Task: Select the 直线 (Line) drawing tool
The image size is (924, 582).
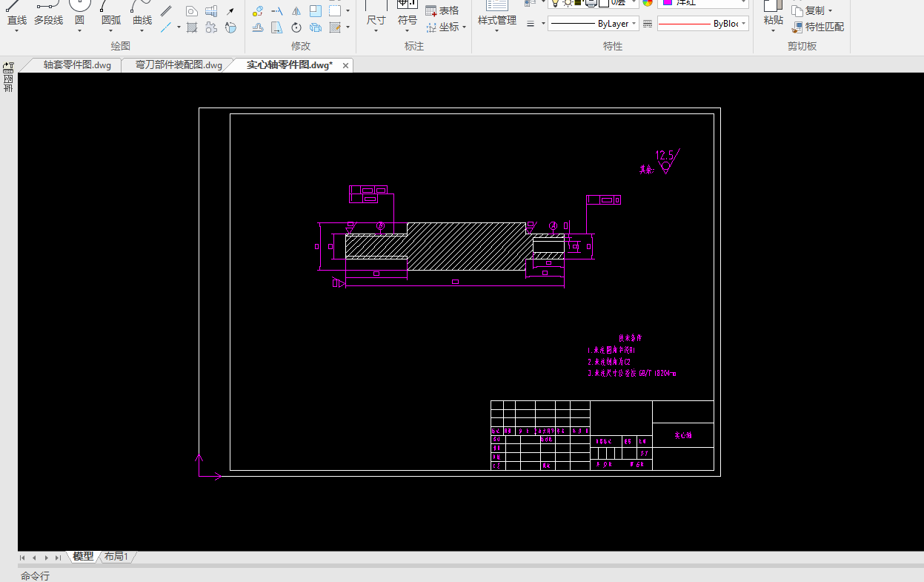Action: [16, 13]
